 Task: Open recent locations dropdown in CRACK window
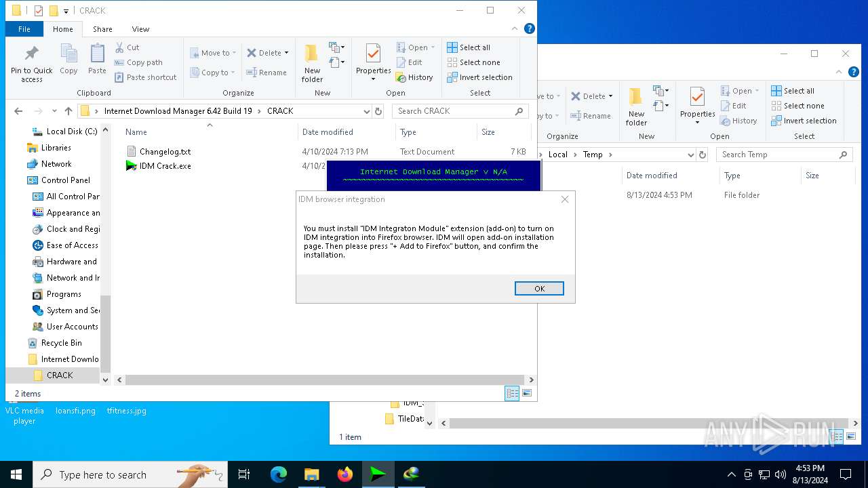(54, 111)
